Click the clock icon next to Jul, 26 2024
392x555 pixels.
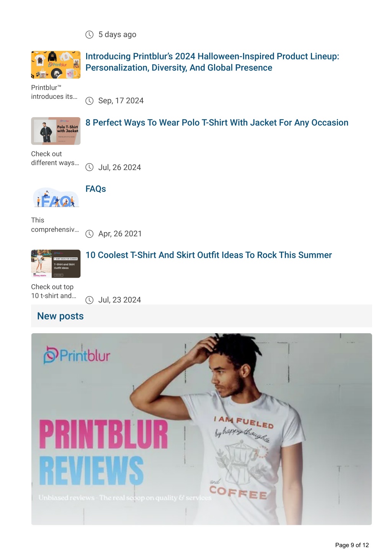(89, 167)
